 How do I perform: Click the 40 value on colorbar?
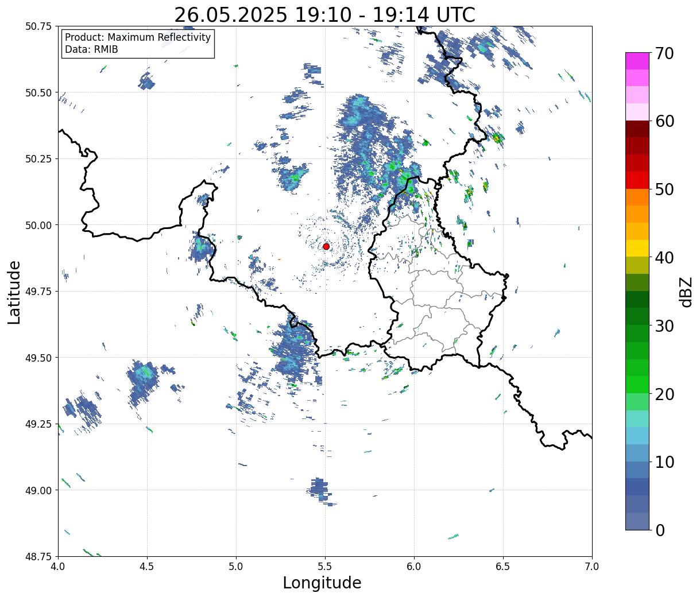(664, 257)
